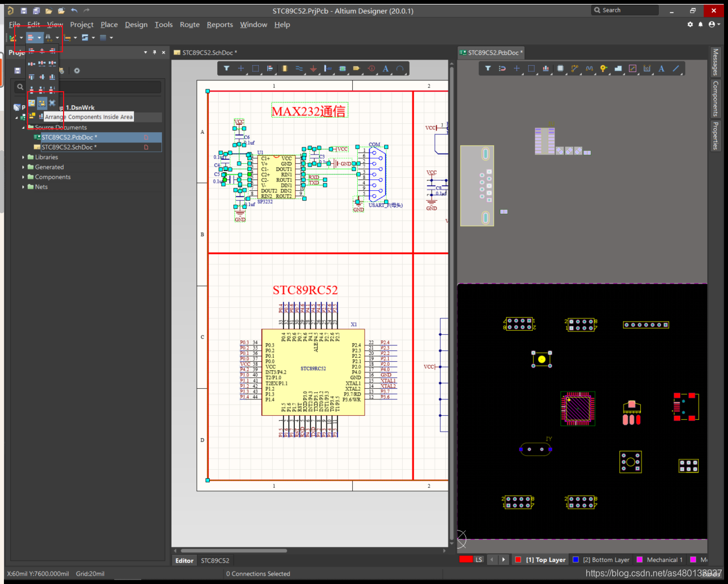Select schematic Net Label Bus icon
This screenshot has height=584, width=728.
(x=328, y=69)
